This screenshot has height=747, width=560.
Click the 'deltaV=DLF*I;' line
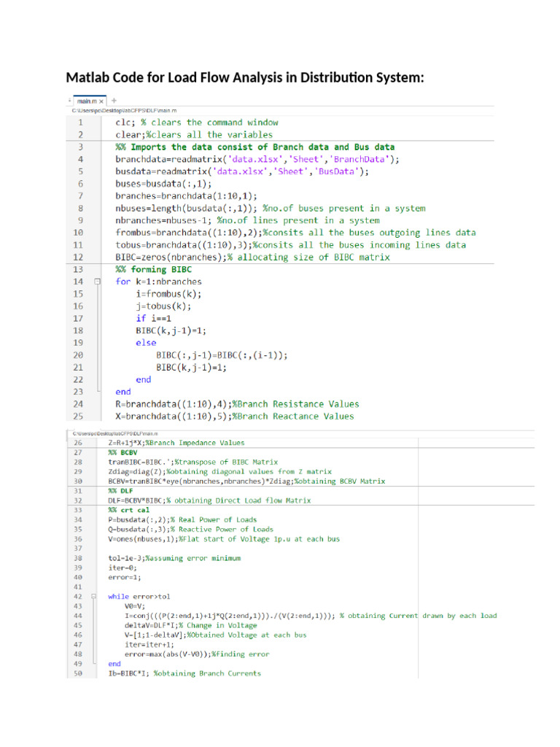coord(191,625)
